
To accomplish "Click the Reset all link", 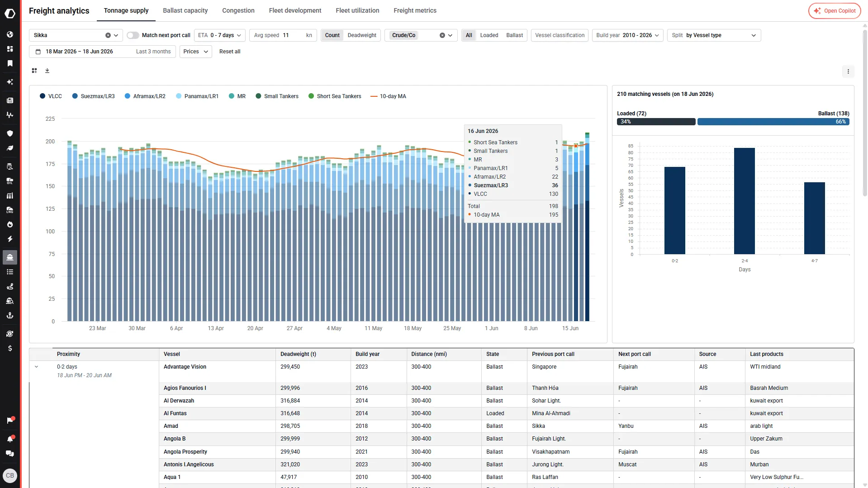I will 230,52.
